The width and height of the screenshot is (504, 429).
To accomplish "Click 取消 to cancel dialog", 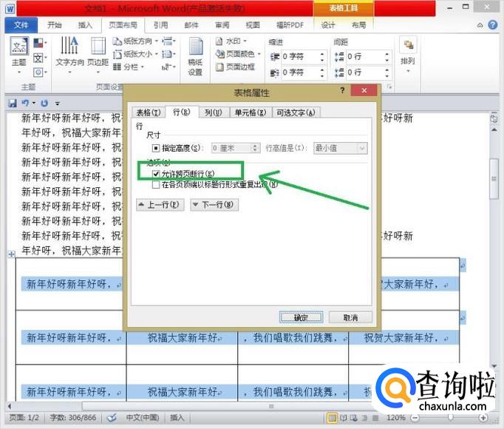I will [x=350, y=317].
